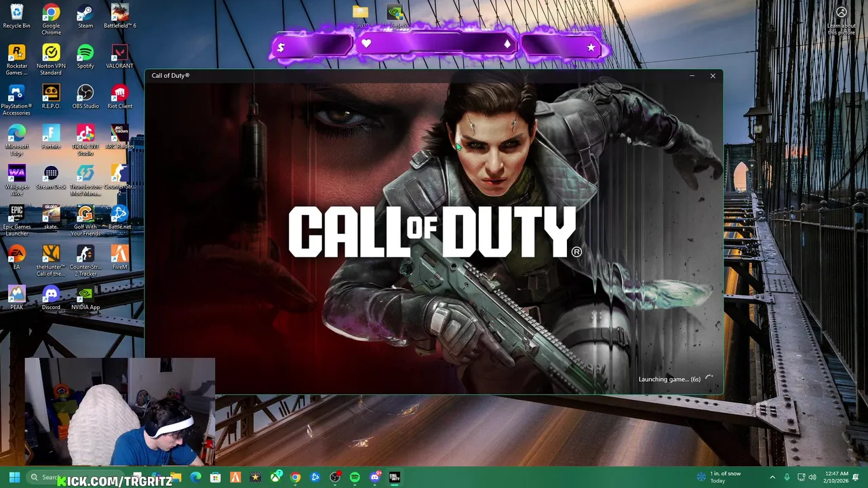
Task: Open Microsoft Store from the taskbar
Action: pos(215,477)
